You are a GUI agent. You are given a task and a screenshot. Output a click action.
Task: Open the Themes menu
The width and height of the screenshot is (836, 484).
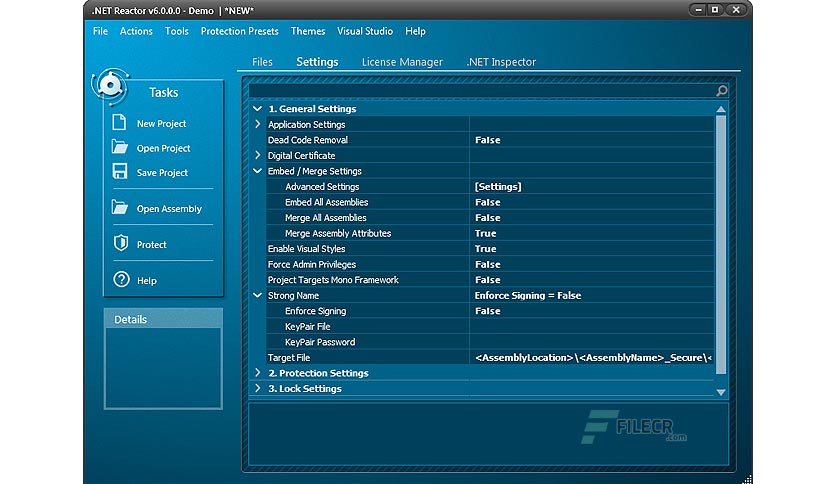[x=308, y=31]
